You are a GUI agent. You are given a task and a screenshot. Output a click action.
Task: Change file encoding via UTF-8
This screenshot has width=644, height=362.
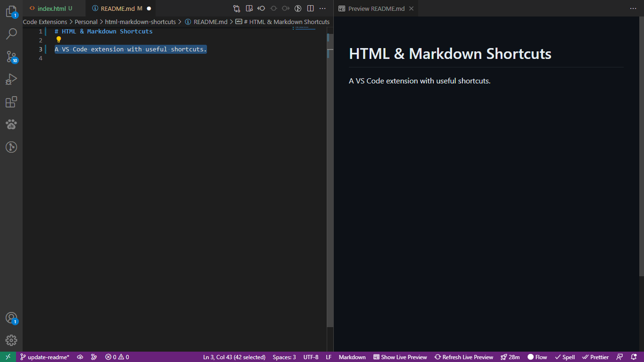click(311, 357)
